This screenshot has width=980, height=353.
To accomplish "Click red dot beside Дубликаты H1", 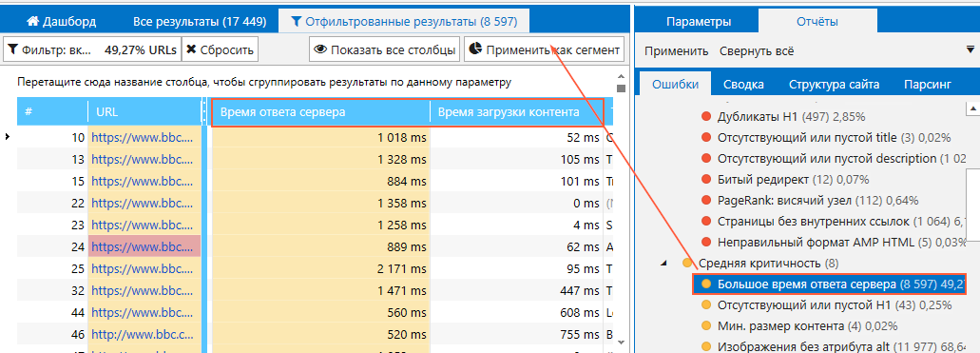I will [707, 116].
